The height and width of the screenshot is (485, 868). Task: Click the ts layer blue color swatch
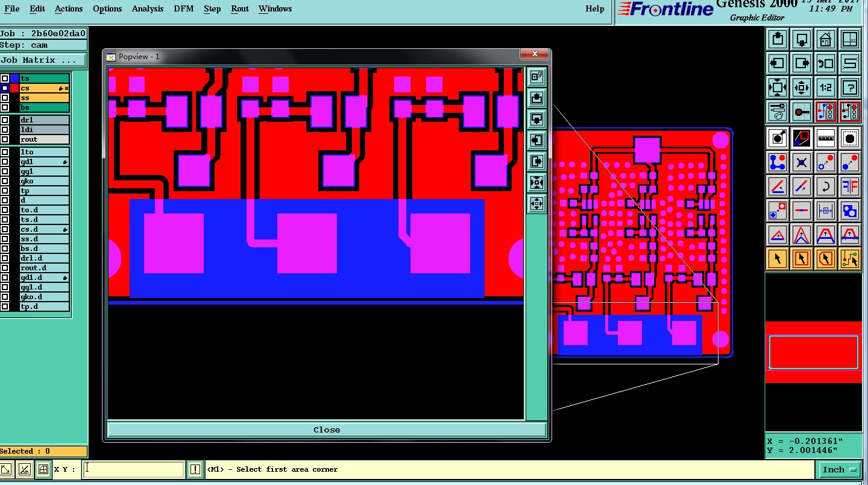click(x=14, y=78)
